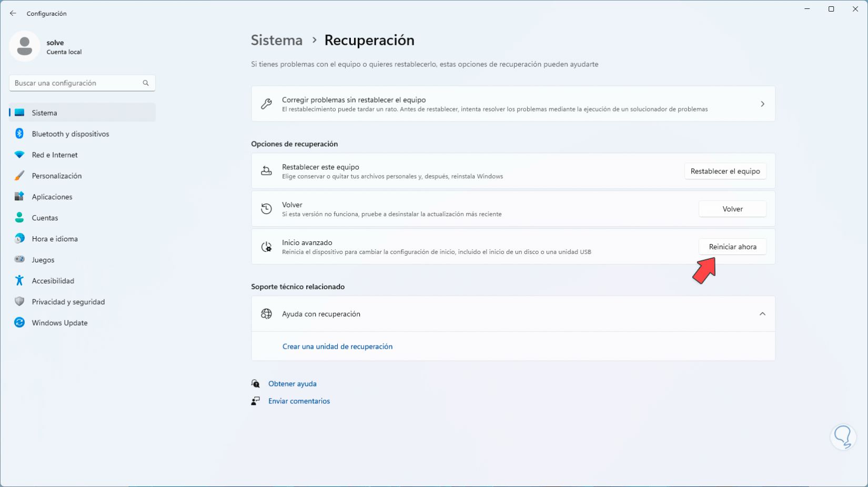Viewport: 868px width, 487px height.
Task: Click the Volver history clock icon
Action: [x=267, y=209]
